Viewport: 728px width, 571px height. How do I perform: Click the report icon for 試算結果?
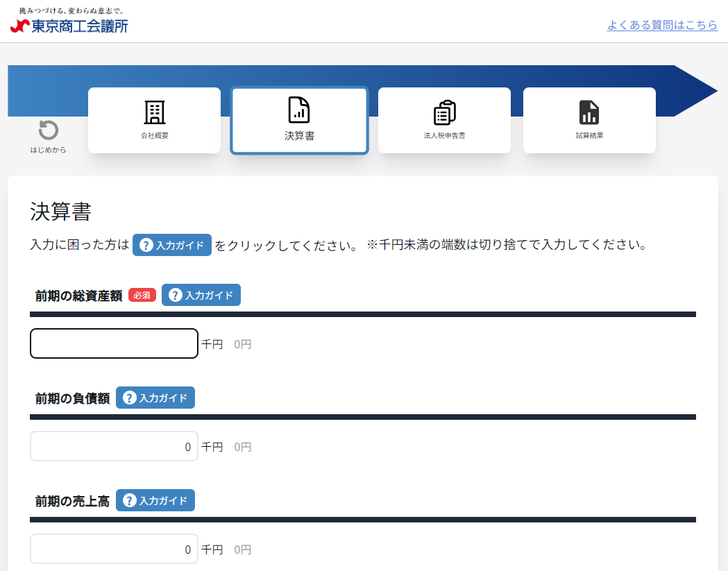click(x=589, y=112)
